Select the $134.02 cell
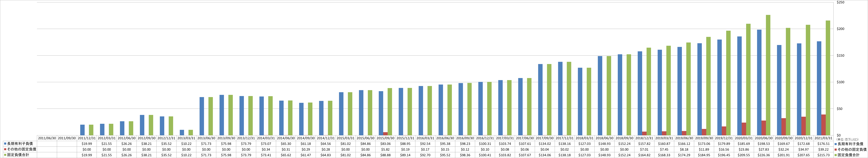The height and width of the screenshot is (158, 868). click(x=545, y=144)
